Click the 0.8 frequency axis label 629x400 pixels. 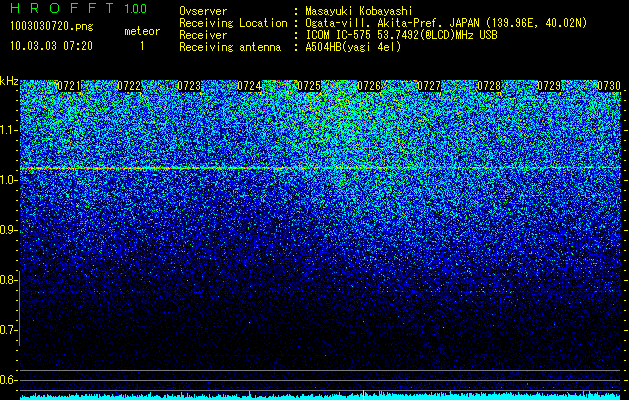click(8, 280)
